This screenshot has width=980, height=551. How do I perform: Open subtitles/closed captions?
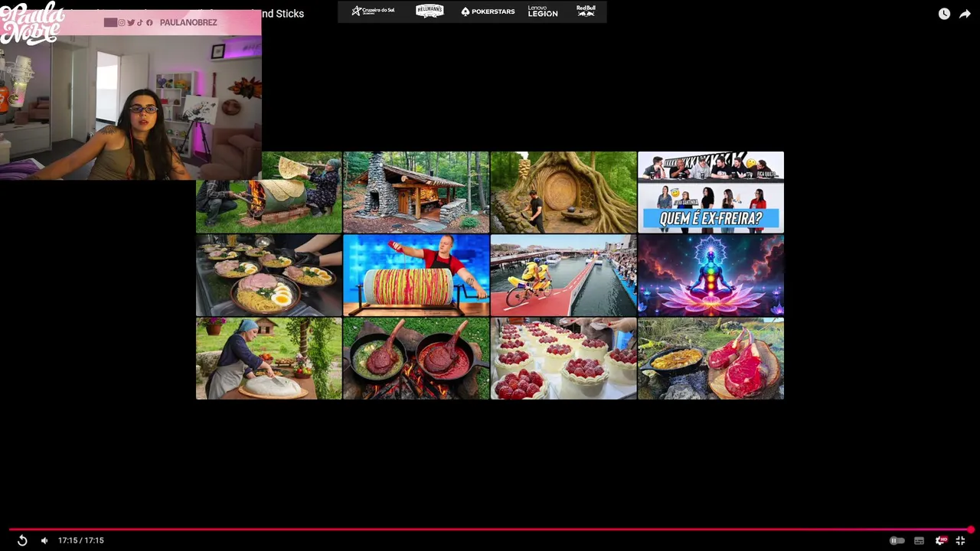[x=919, y=540]
